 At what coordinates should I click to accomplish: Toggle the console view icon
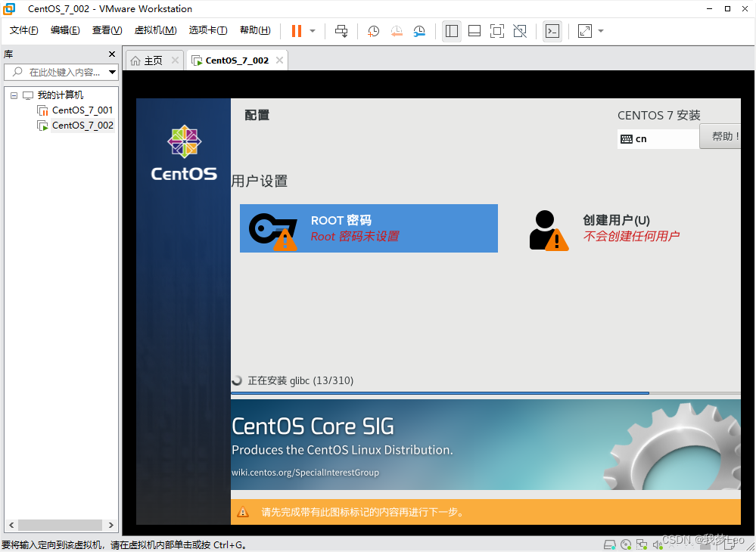click(x=552, y=31)
